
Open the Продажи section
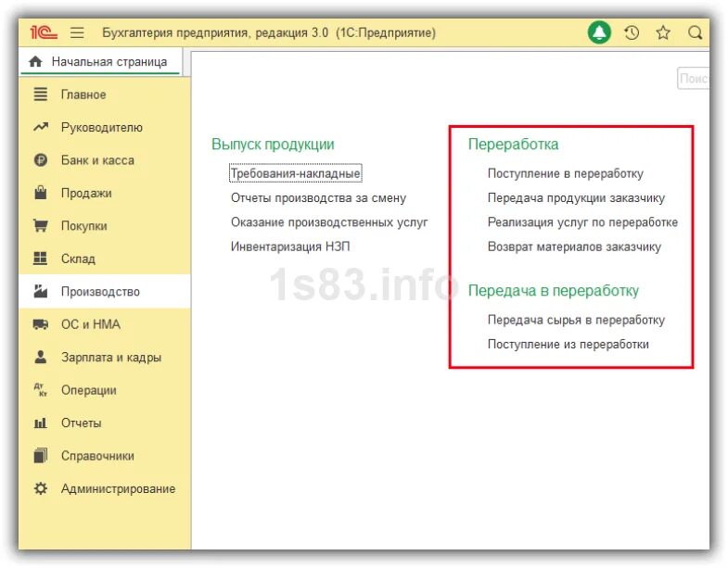click(105, 193)
